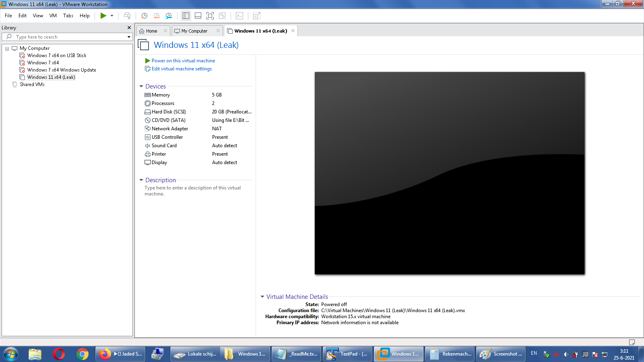
Task: Select Windows 7 x64 on USB Stick
Action: [57, 56]
